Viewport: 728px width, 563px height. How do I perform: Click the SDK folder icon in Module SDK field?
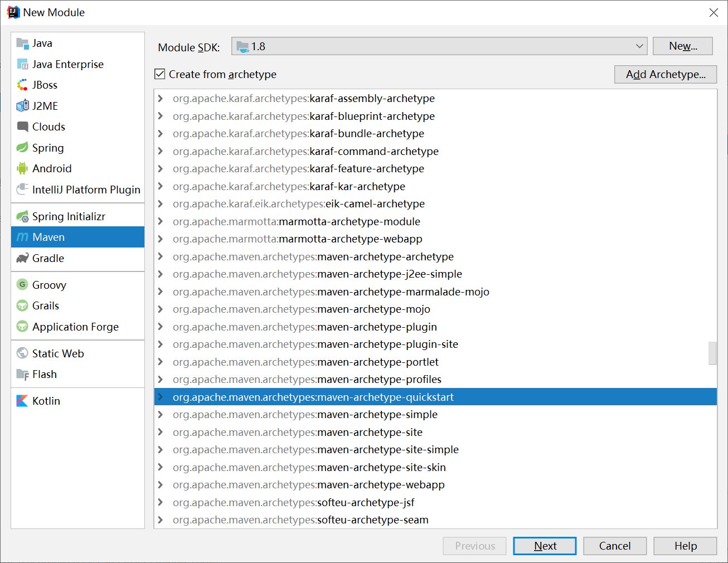[242, 46]
